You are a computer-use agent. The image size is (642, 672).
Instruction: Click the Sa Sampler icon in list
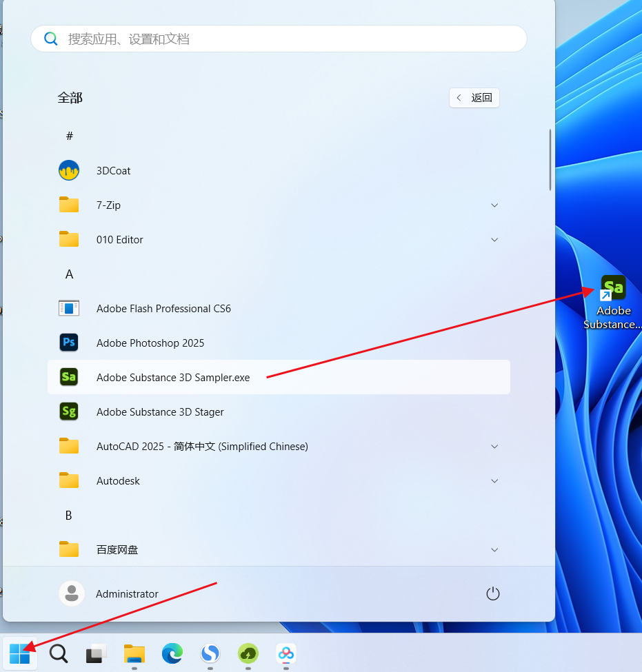click(69, 377)
